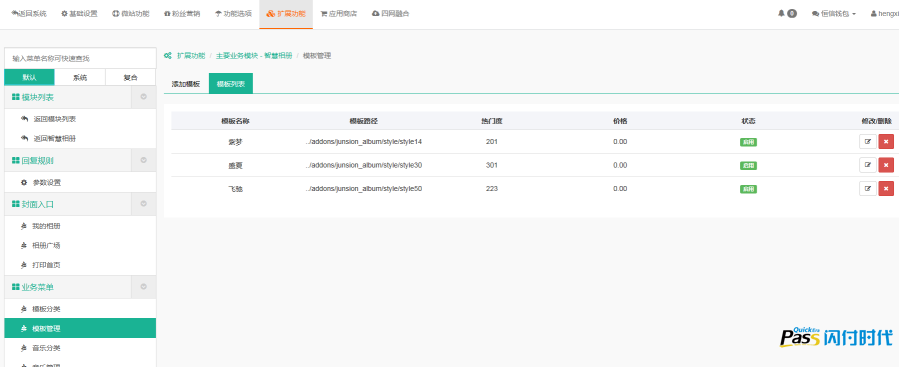The height and width of the screenshot is (367, 899).
Task: Open 基础设置 in top navigation
Action: click(79, 13)
